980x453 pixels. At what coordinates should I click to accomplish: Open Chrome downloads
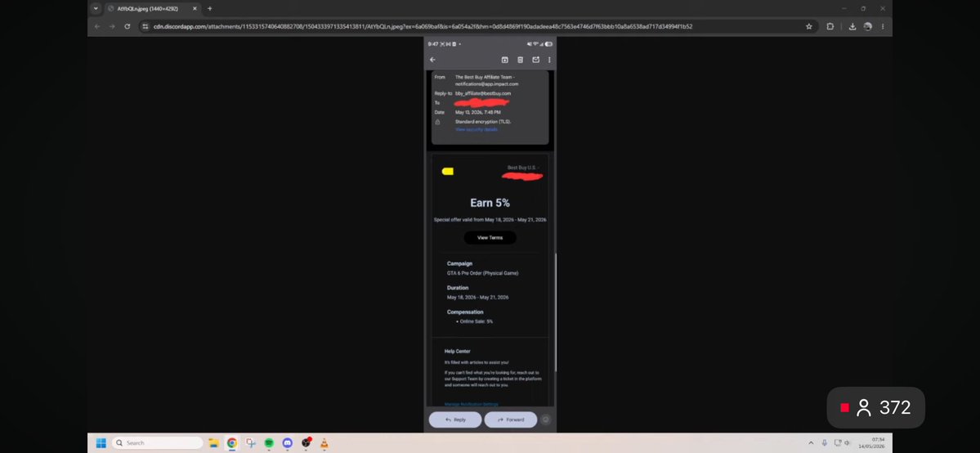(x=852, y=26)
